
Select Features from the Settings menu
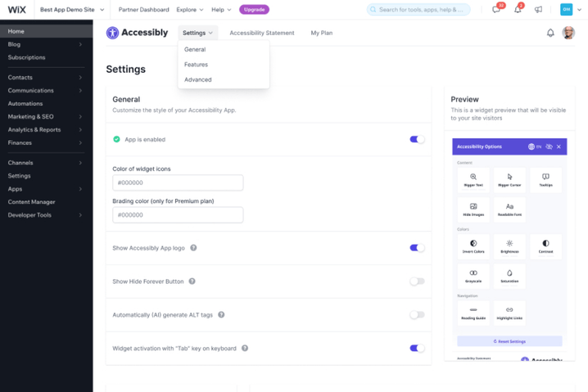click(197, 65)
